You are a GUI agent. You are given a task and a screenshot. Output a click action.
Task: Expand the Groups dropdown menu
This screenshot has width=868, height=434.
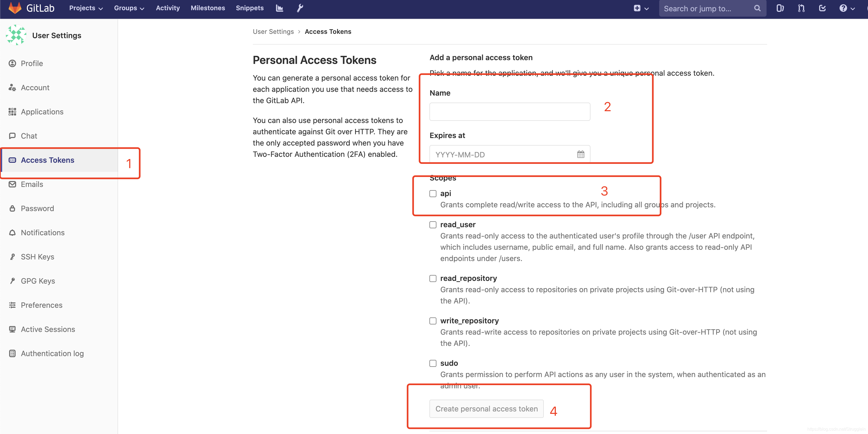coord(129,8)
